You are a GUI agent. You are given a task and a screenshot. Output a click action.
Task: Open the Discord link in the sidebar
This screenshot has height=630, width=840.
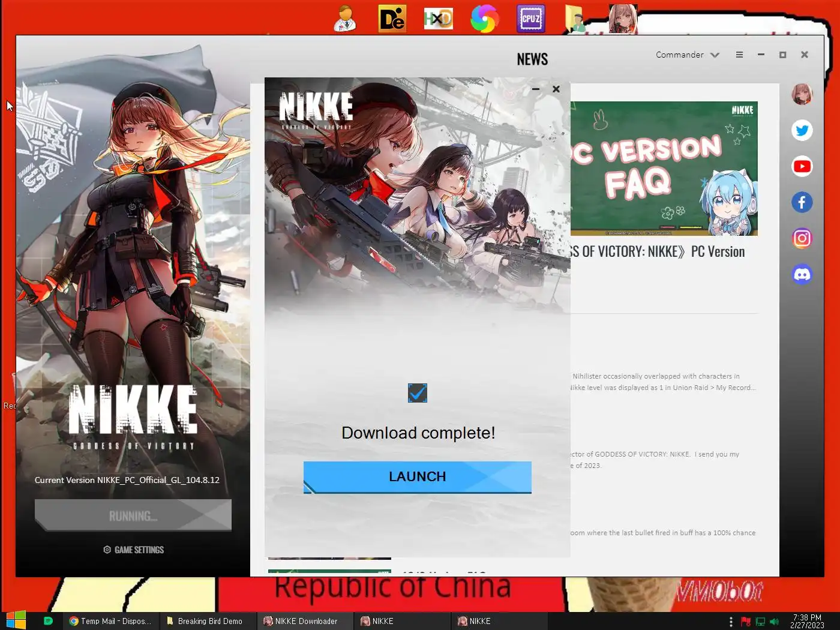click(802, 274)
